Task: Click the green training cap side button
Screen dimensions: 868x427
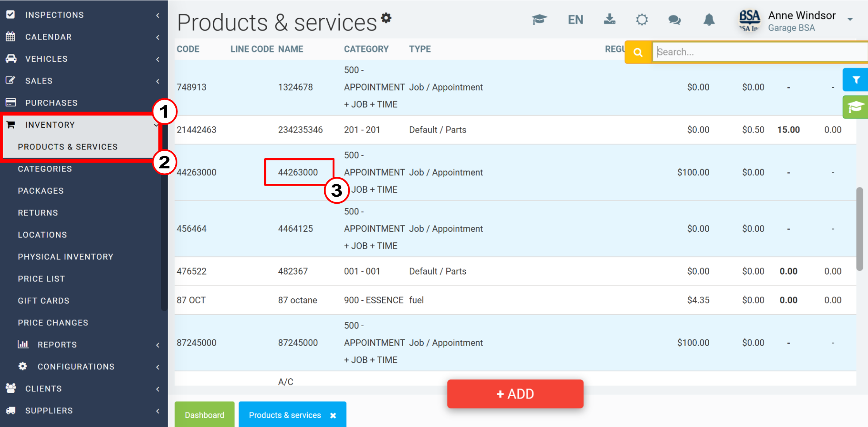Action: pos(856,107)
